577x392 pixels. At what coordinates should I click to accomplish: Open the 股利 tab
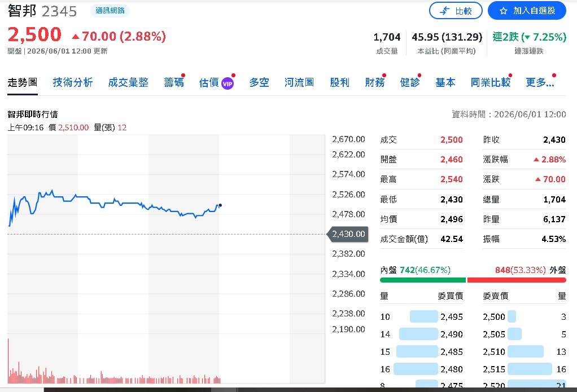(x=339, y=82)
